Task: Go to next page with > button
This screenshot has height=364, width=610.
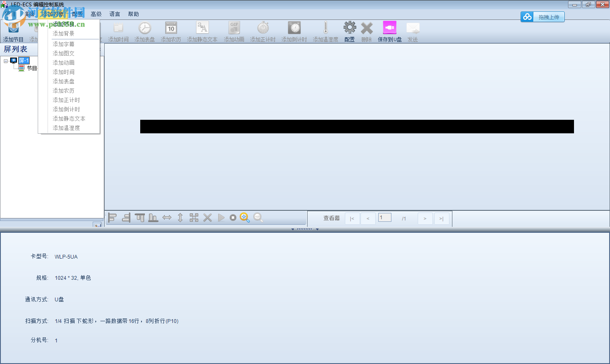Action: 425,218
